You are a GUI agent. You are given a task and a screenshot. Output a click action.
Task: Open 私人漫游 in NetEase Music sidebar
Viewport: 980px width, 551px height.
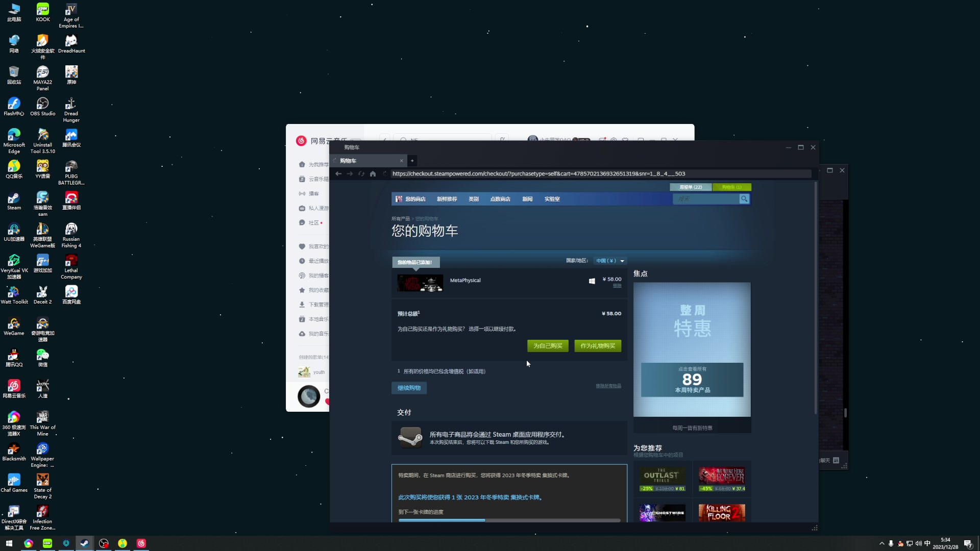(313, 208)
